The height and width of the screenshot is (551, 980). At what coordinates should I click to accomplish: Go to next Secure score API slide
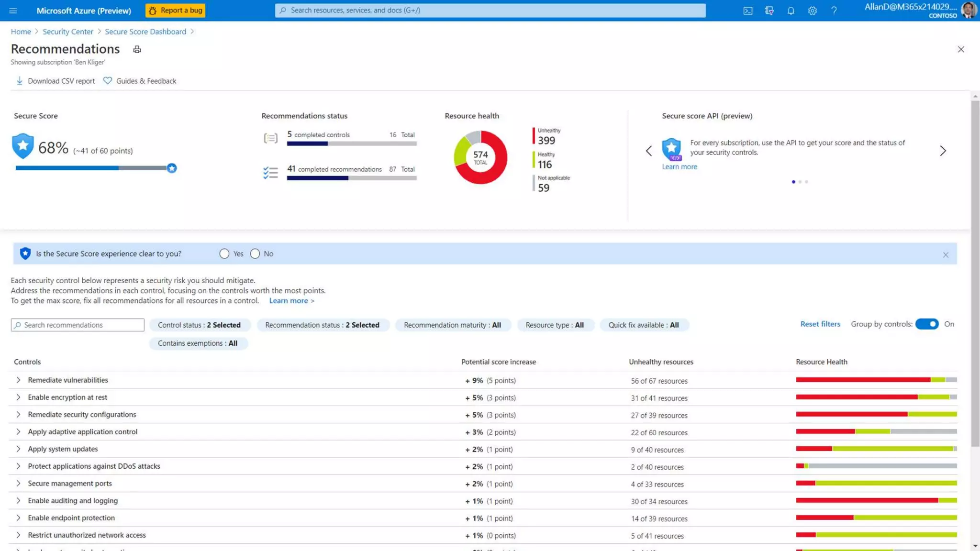(x=942, y=151)
